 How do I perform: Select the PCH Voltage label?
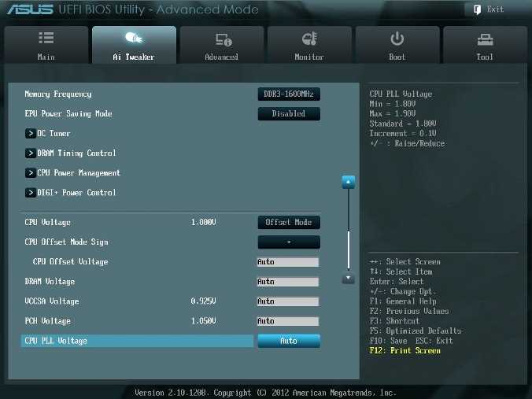[47, 321]
